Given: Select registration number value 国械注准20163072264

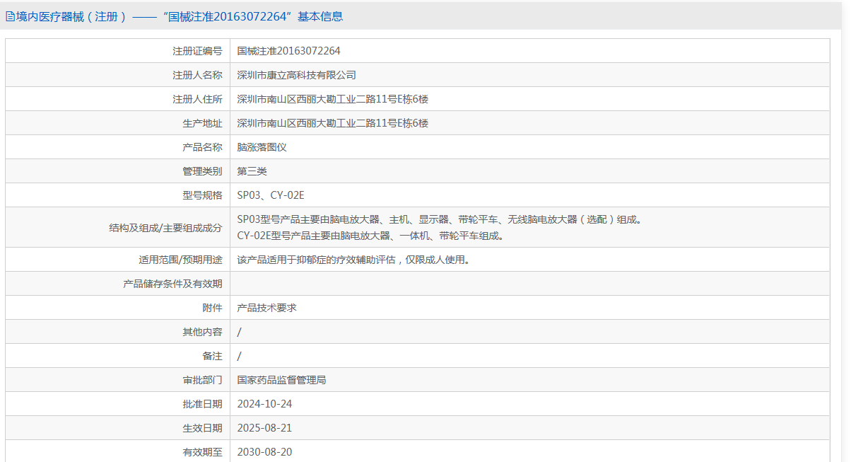Looking at the screenshot, I should click(288, 51).
